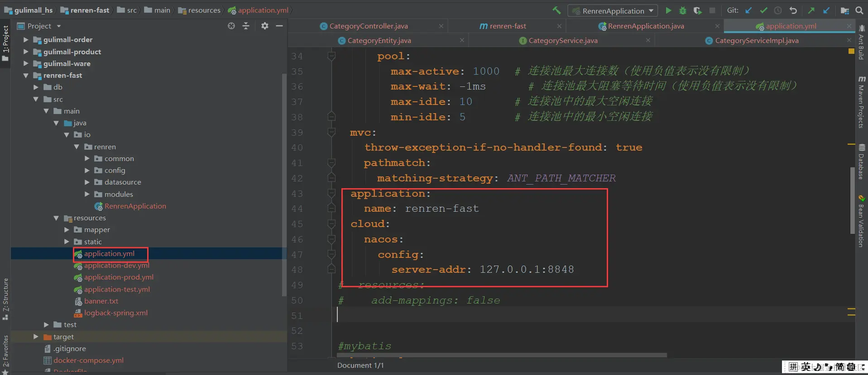Viewport: 868px width, 375px height.
Task: Open the Structure tool window
Action: tap(5, 299)
